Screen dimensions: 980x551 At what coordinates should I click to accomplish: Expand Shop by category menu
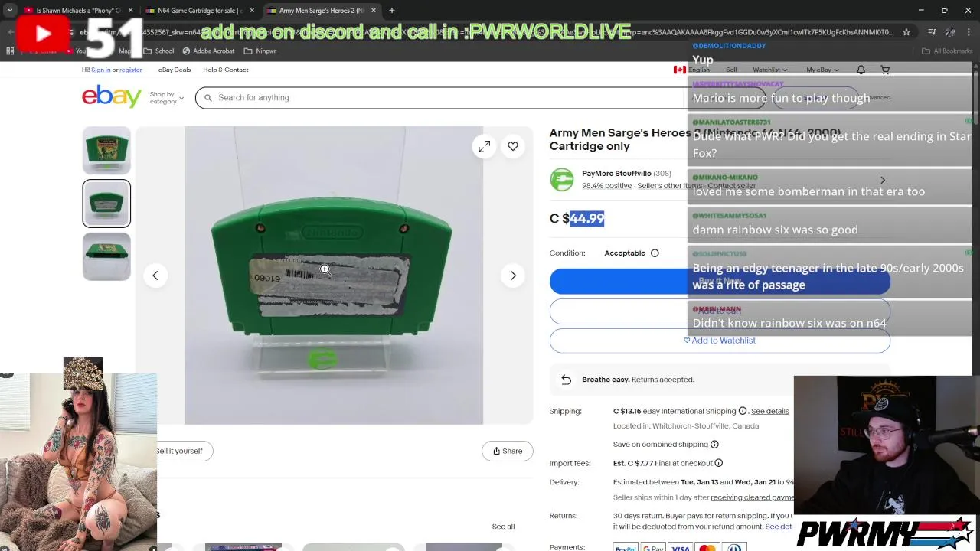166,98
